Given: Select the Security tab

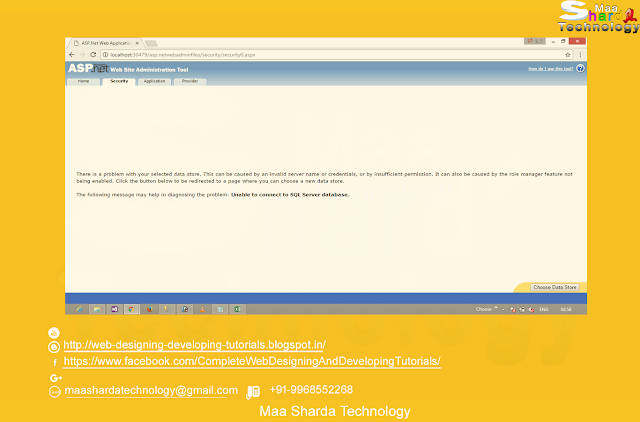Looking at the screenshot, I should 119,81.
